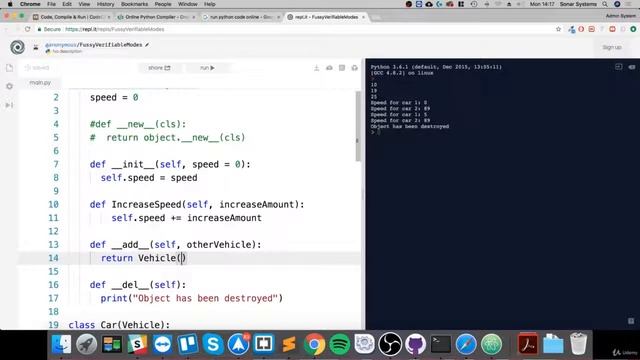Click the debugger step icon in left sidebar
Screen dimensions: 640x360
pos(9,105)
